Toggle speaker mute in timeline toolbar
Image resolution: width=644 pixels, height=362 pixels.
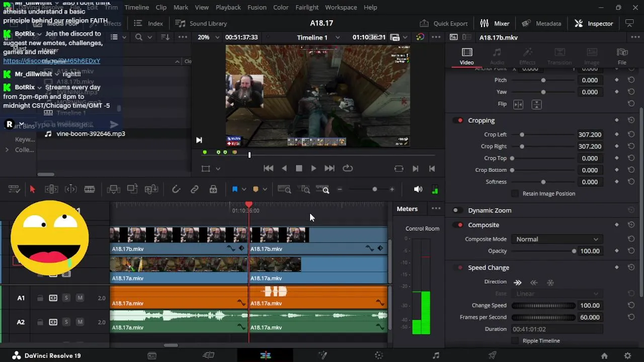418,189
